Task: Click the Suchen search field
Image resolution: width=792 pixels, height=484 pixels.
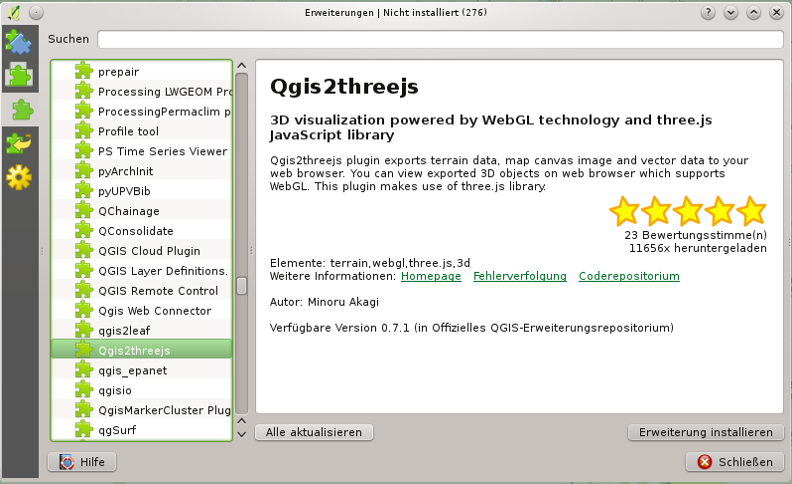Action: point(440,39)
